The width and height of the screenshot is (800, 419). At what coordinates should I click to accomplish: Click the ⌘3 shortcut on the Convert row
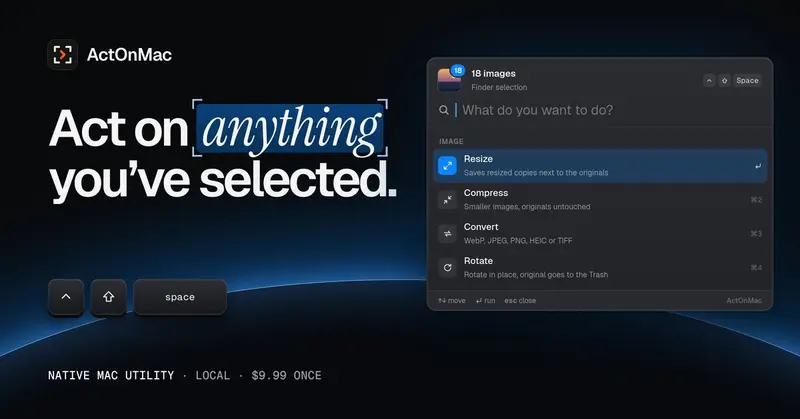756,234
